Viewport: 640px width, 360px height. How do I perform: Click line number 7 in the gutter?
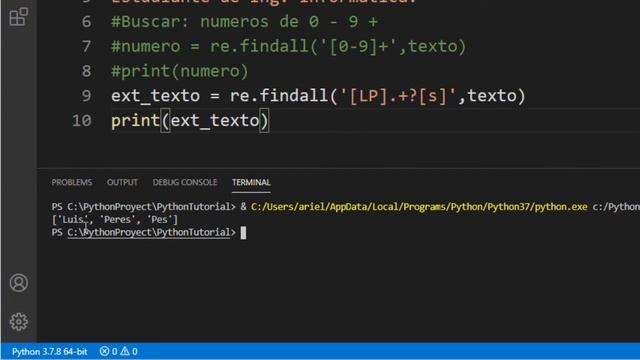pos(86,46)
